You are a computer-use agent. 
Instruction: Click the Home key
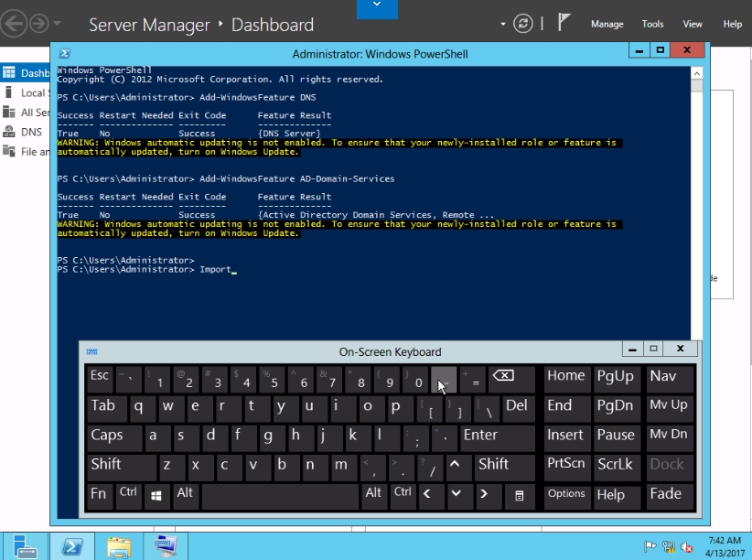(566, 378)
